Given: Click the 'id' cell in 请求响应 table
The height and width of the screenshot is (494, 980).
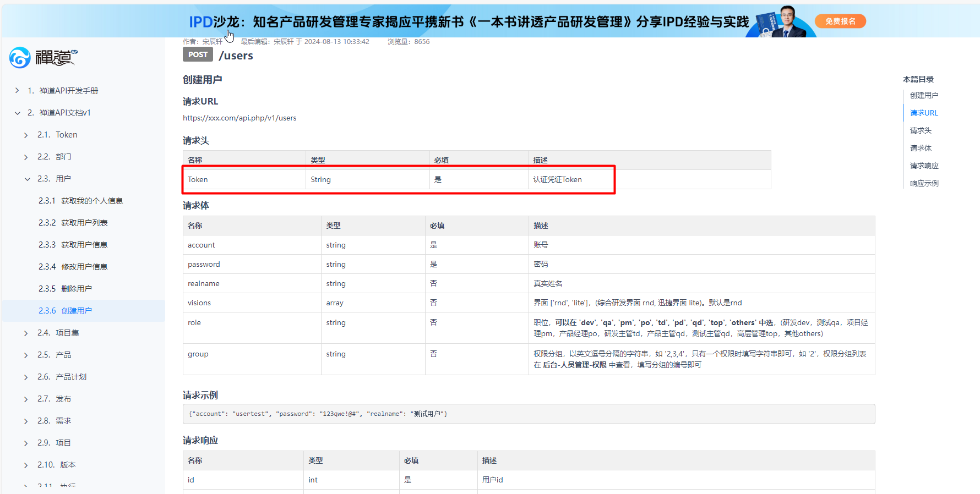Looking at the screenshot, I should click(x=243, y=480).
